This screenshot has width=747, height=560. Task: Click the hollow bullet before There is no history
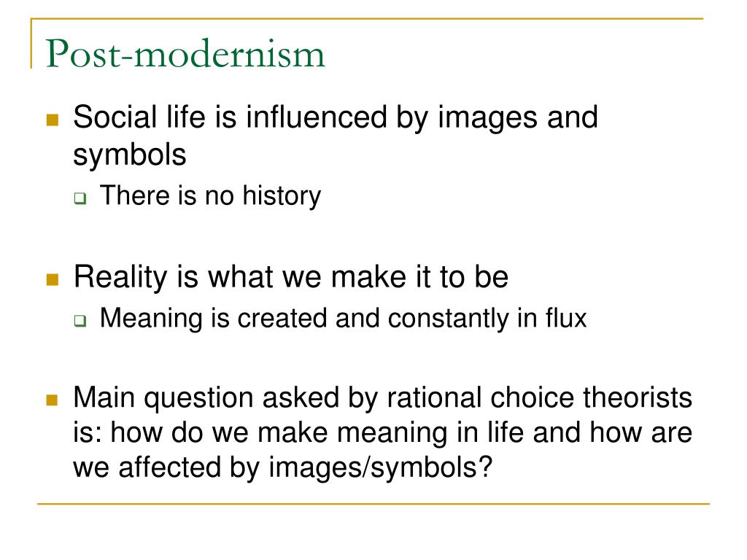tap(80, 198)
